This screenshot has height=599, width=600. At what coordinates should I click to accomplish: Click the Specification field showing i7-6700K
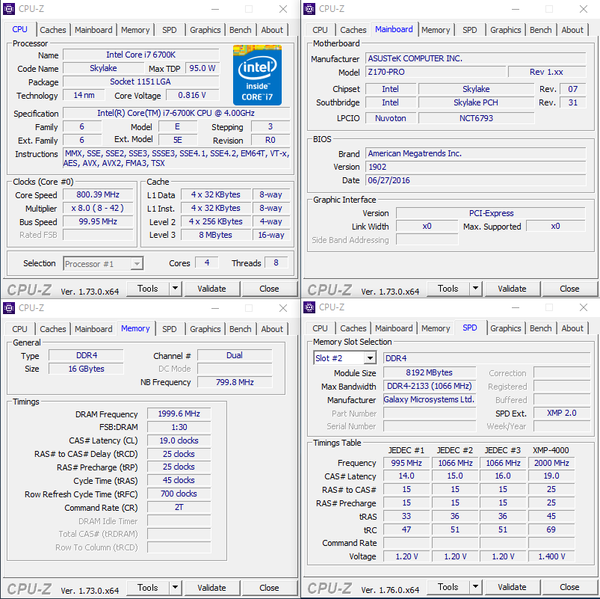[176, 113]
